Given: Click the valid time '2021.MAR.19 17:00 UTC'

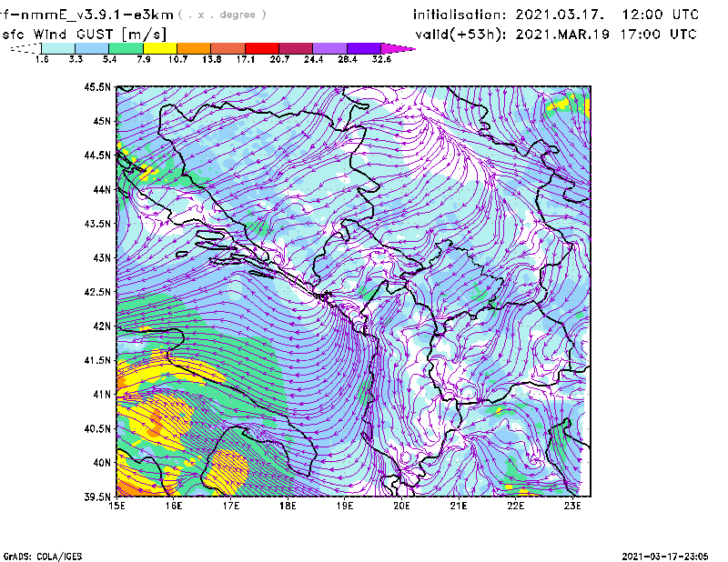Looking at the screenshot, I should pos(606,35).
